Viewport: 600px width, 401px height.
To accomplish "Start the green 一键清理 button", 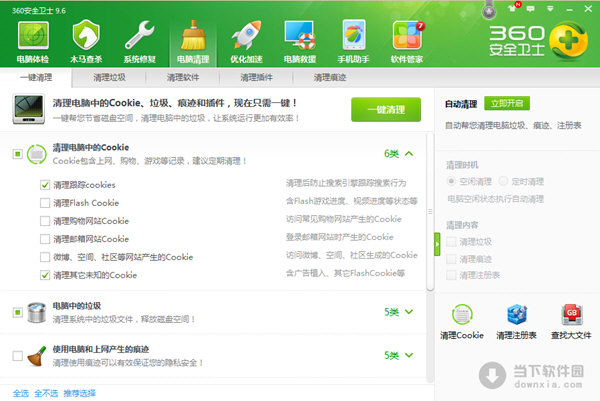I will (x=386, y=110).
